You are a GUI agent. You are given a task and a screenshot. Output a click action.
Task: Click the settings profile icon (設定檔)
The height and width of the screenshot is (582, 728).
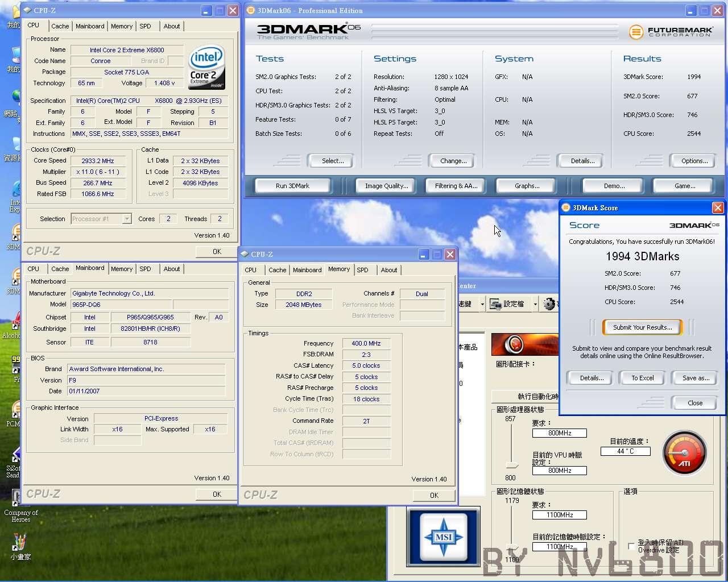495,304
